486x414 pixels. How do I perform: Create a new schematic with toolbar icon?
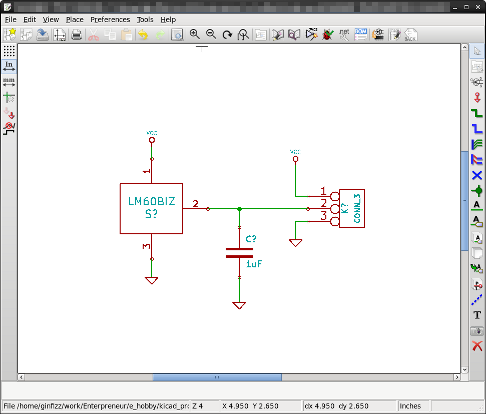(x=10, y=35)
